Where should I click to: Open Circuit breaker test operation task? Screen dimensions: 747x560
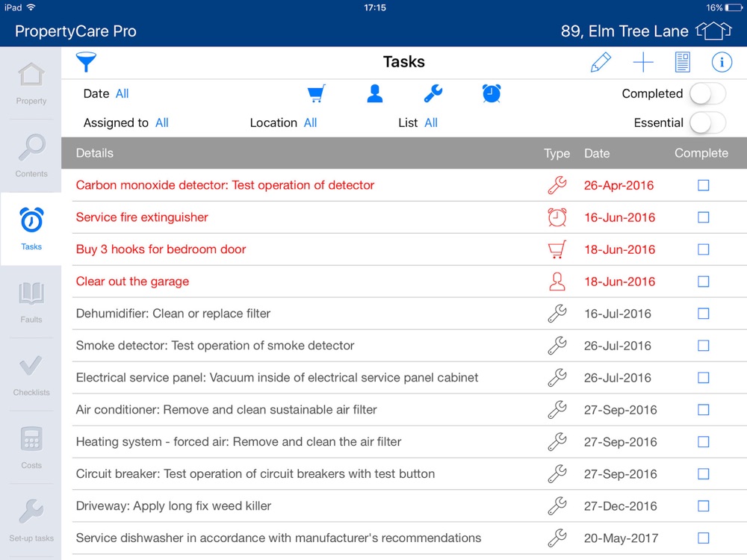255,474
